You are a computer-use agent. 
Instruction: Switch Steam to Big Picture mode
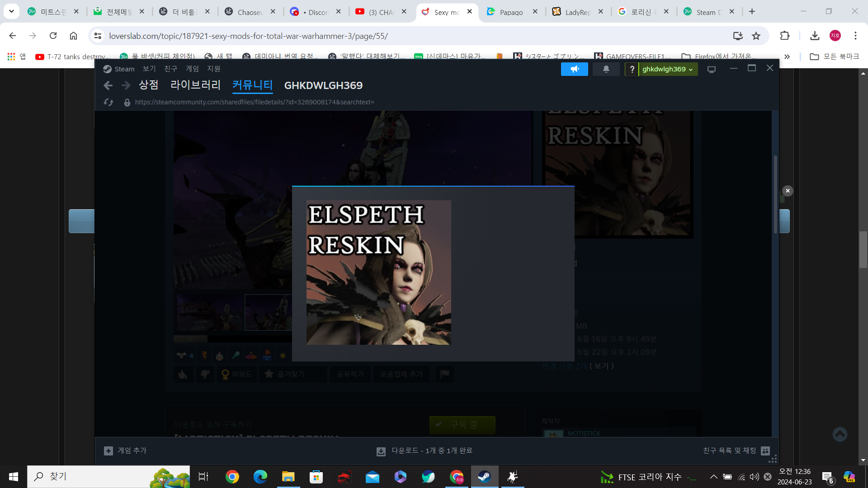(712, 69)
